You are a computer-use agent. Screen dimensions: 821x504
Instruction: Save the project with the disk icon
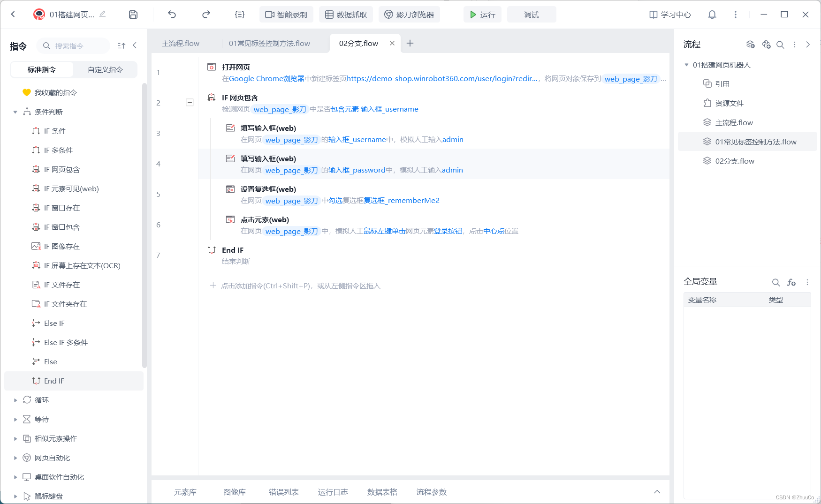133,15
